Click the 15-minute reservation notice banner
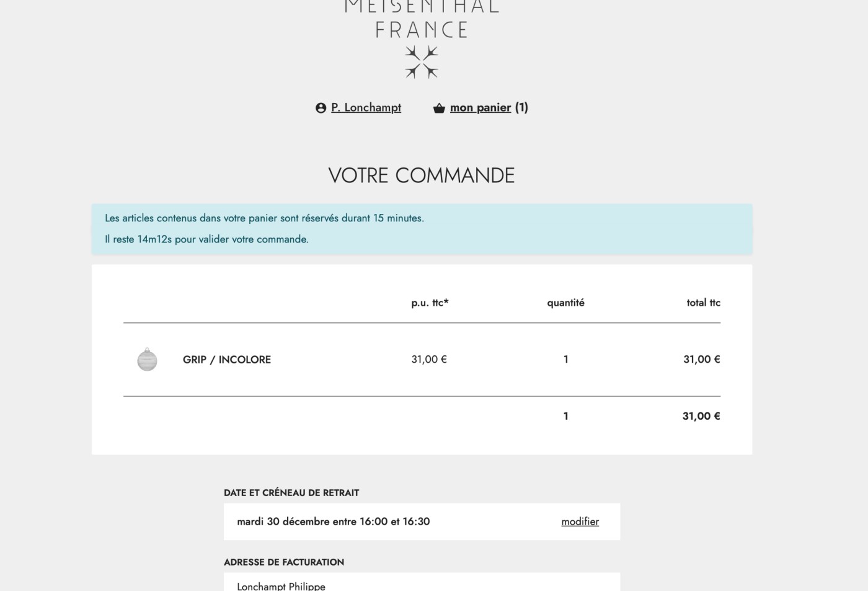The image size is (868, 591). [x=421, y=228]
